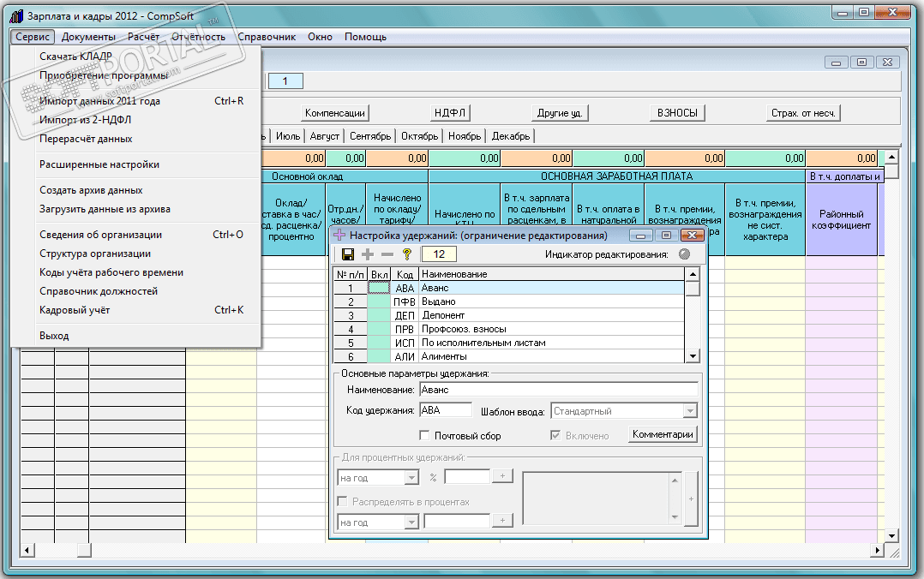The image size is (924, 579).
Task: Open the Шаблон ввода dropdown
Action: [x=690, y=410]
